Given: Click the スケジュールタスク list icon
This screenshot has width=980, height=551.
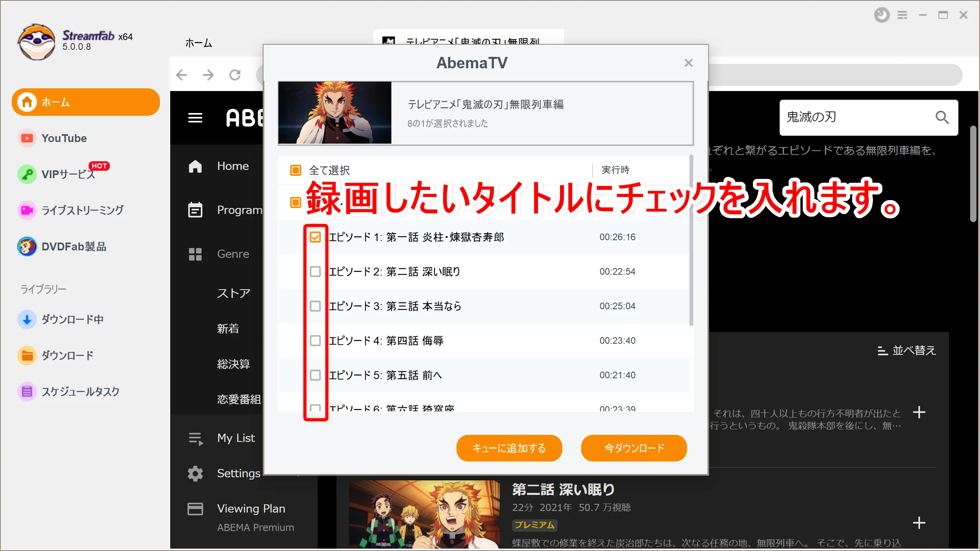Looking at the screenshot, I should point(27,392).
